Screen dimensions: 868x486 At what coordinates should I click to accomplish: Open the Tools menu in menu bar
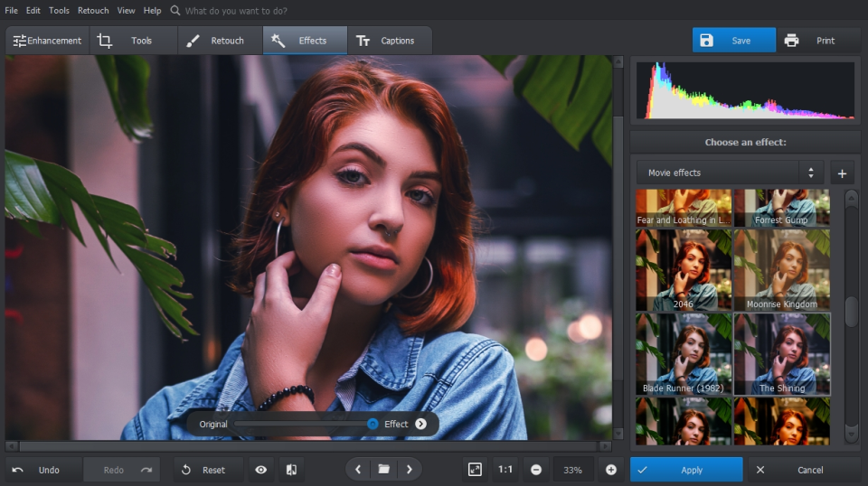tap(59, 11)
